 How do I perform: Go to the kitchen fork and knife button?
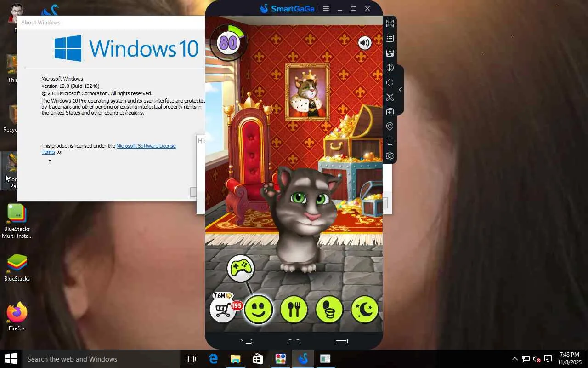294,309
